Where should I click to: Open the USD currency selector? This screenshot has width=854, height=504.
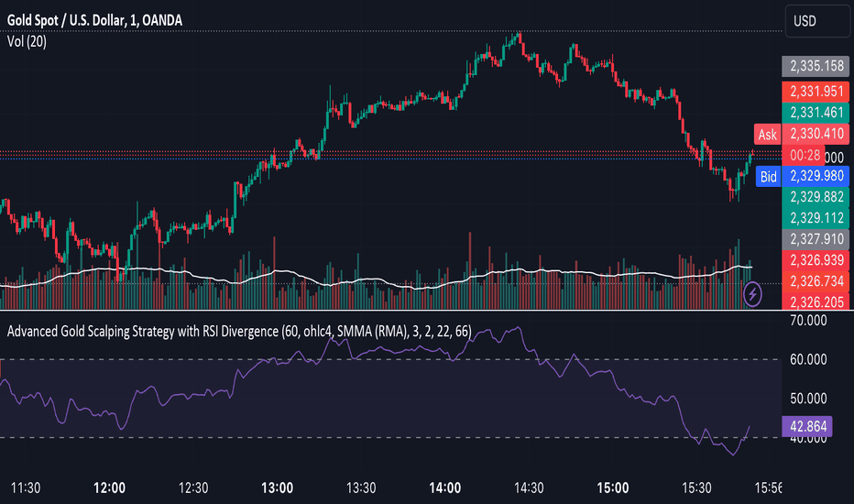(817, 21)
